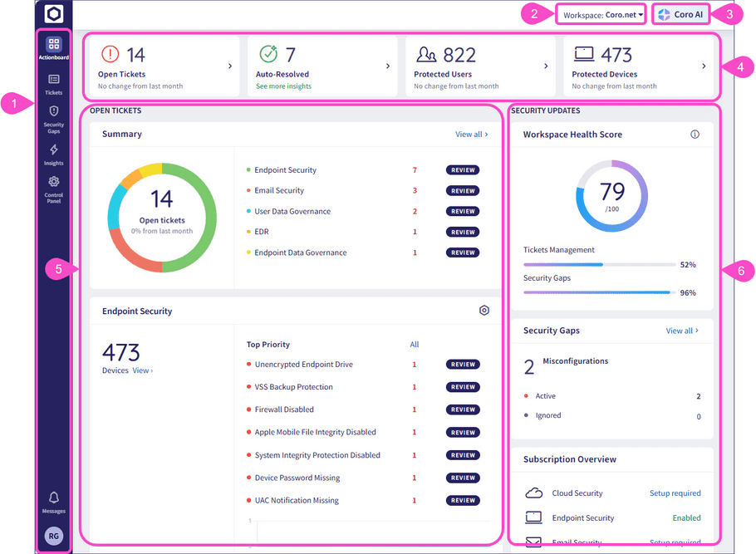Click the Open tickets donut chart
Image resolution: width=756 pixels, height=554 pixels.
163,217
